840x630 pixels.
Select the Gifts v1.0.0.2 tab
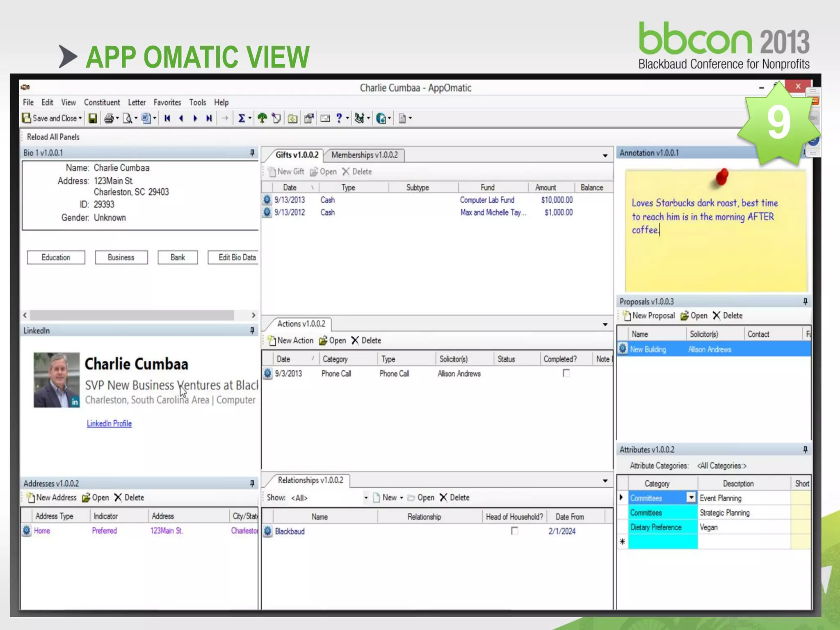[297, 155]
